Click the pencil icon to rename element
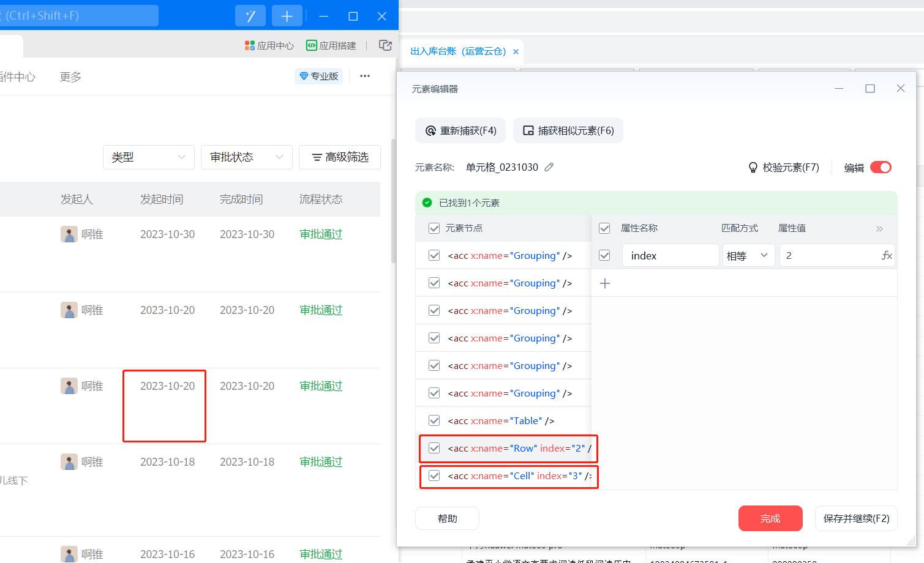This screenshot has height=563, width=924. point(549,167)
